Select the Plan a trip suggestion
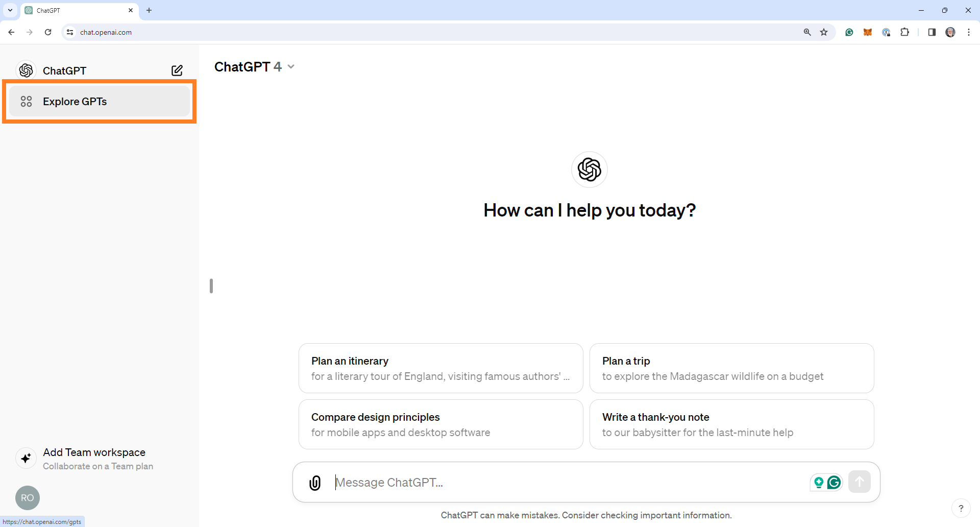 731,368
